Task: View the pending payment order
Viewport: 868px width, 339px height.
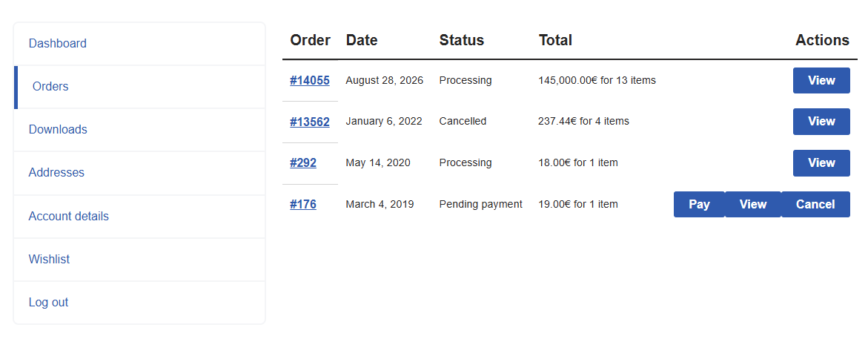Action: [x=753, y=205]
